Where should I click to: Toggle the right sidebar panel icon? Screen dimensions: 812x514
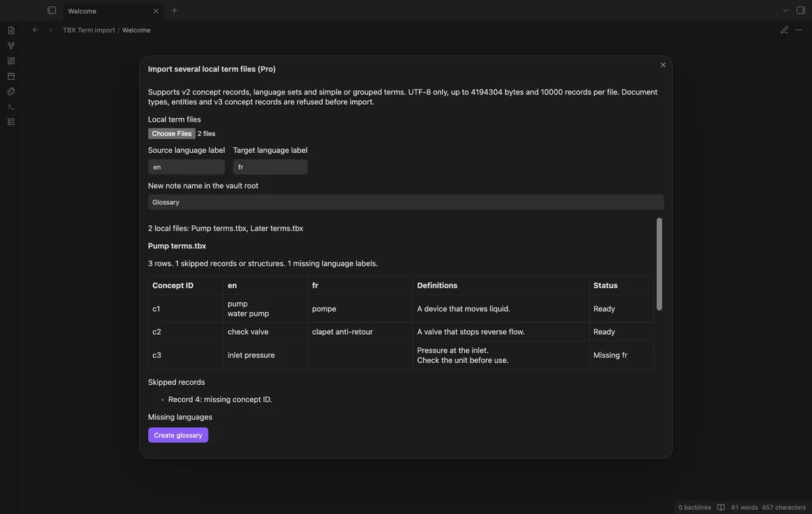tap(801, 10)
